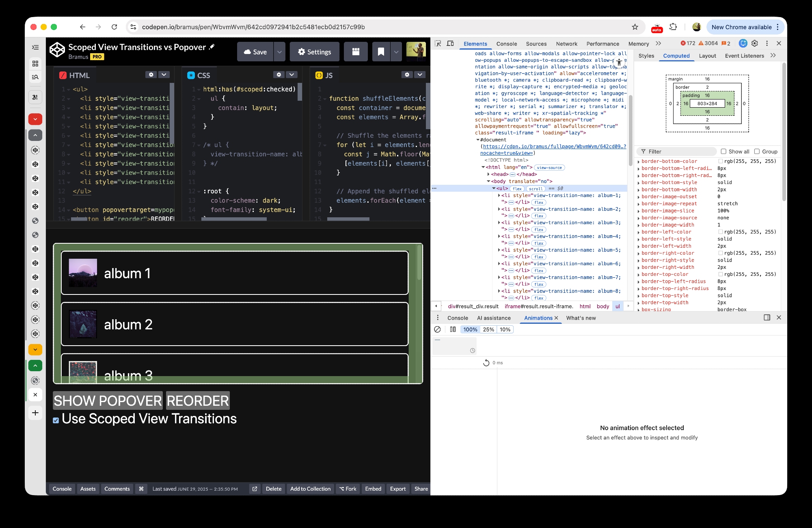Expand the CSS editor chevron dropdown
812x528 pixels.
[x=292, y=75]
